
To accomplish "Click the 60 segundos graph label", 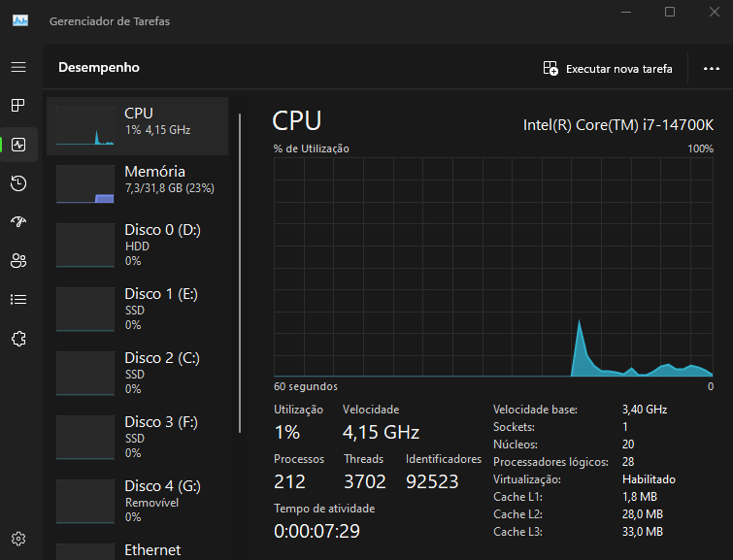I will point(306,386).
